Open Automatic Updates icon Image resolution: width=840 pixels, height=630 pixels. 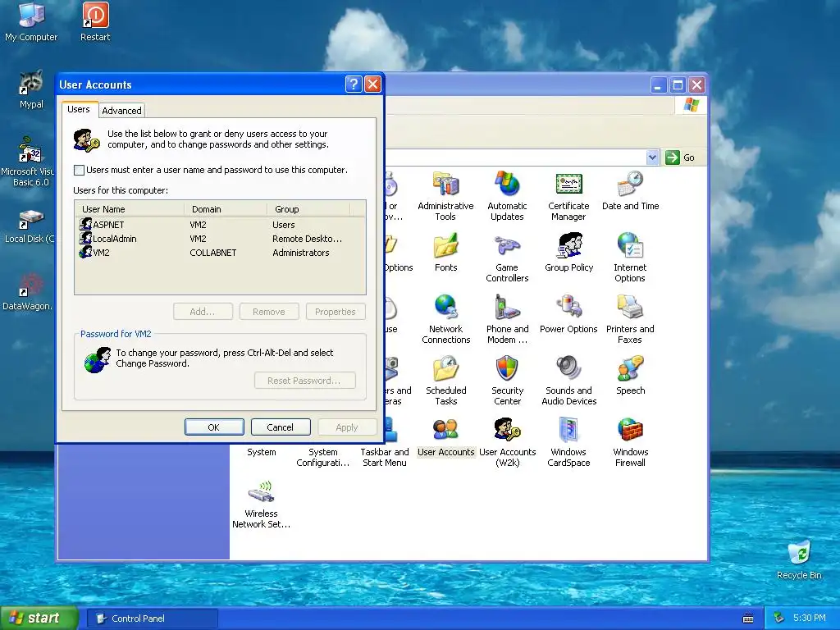(x=507, y=196)
